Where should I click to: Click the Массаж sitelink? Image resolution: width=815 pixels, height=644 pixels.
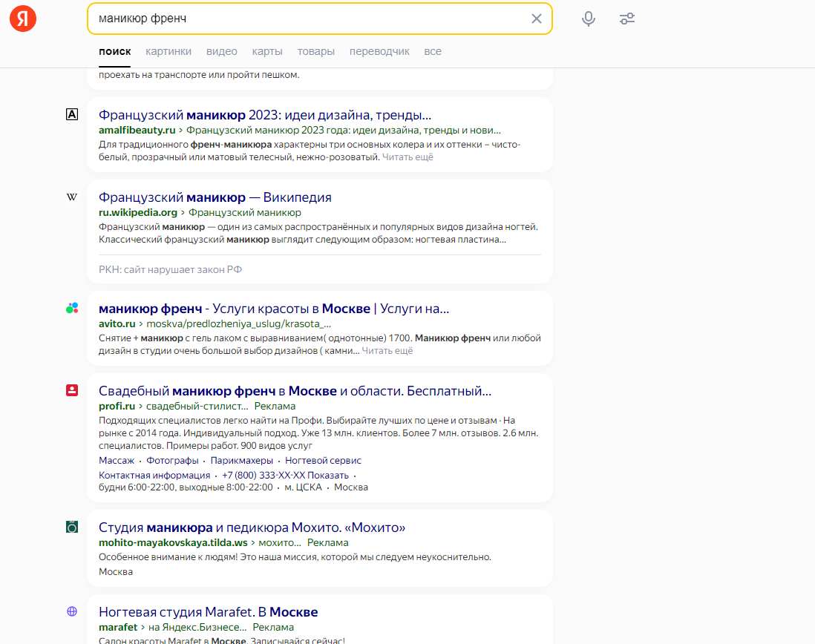coord(117,460)
